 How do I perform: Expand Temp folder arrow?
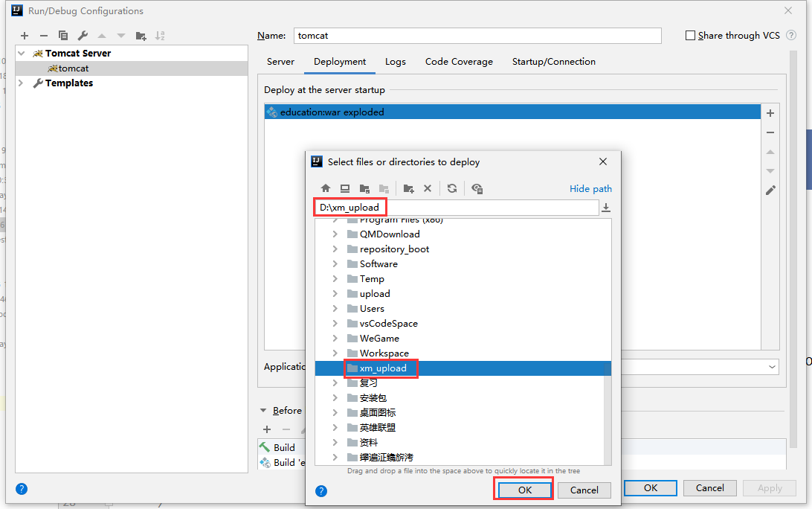tap(335, 279)
